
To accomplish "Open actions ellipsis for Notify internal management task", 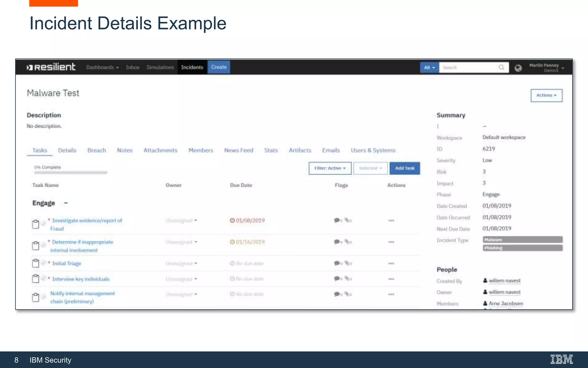I will tap(391, 294).
